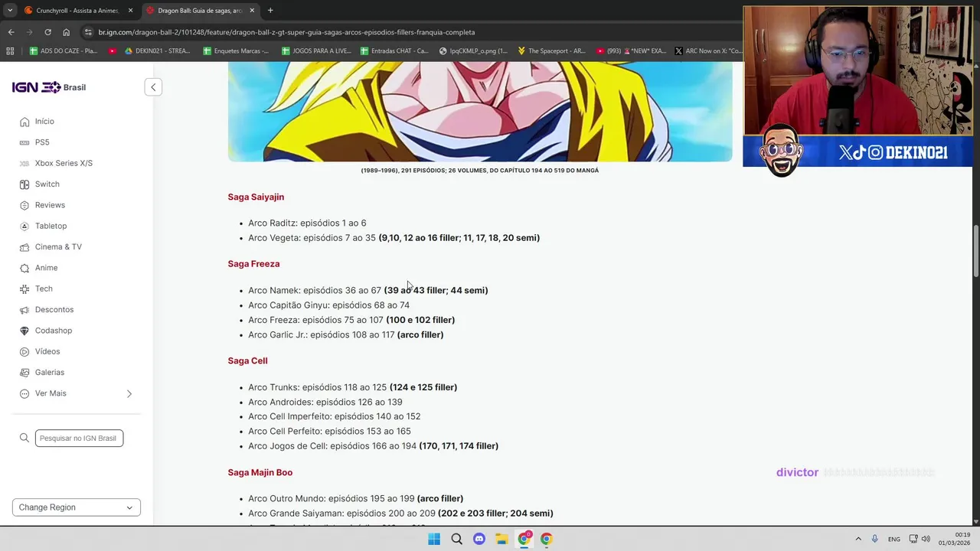Image resolution: width=980 pixels, height=551 pixels.
Task: Open the apps grid in bookmarks bar
Action: pyautogui.click(x=10, y=51)
